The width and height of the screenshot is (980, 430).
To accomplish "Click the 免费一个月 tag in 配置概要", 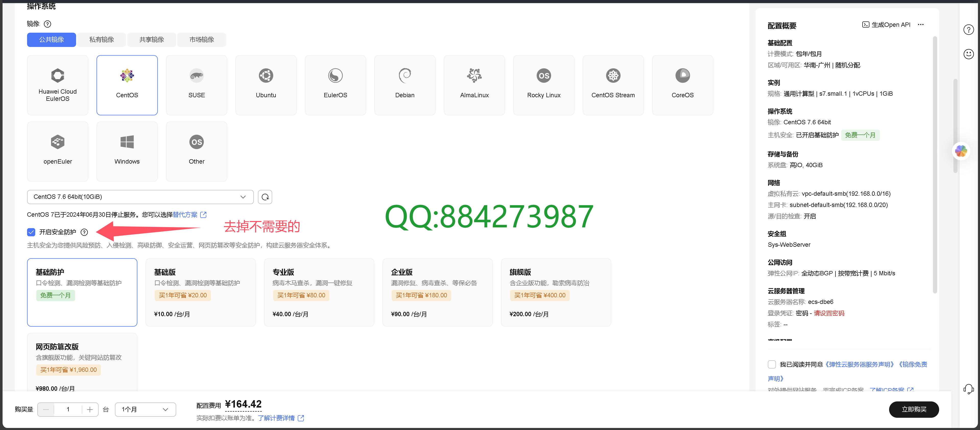I will 860,135.
